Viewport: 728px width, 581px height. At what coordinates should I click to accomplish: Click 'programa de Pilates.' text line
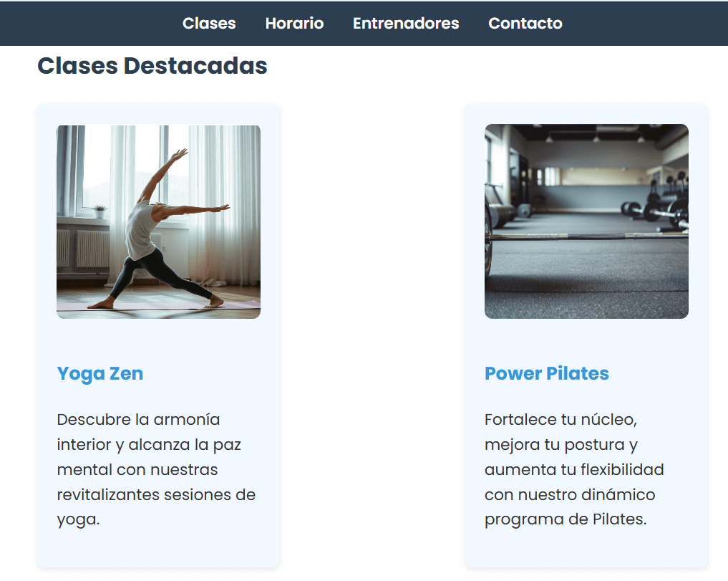pyautogui.click(x=566, y=519)
